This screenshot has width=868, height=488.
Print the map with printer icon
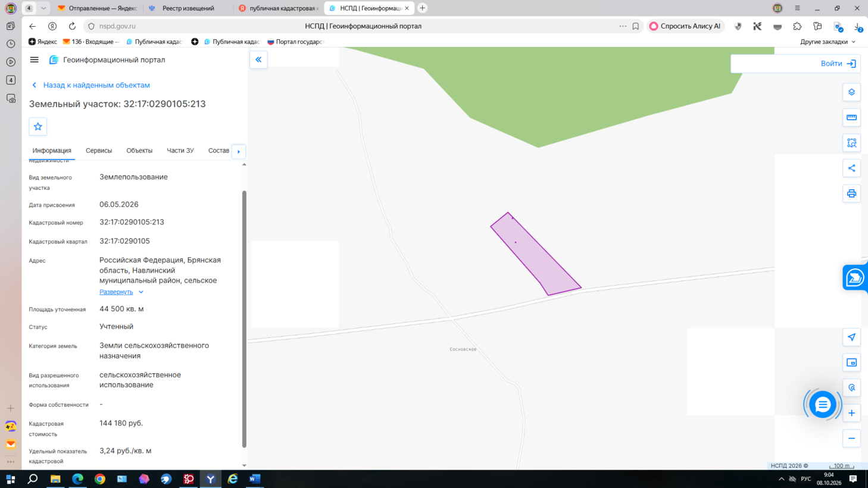click(x=851, y=193)
